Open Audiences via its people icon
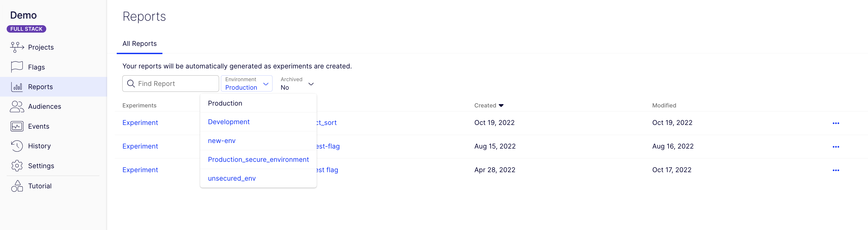Image resolution: width=868 pixels, height=230 pixels. click(x=17, y=107)
